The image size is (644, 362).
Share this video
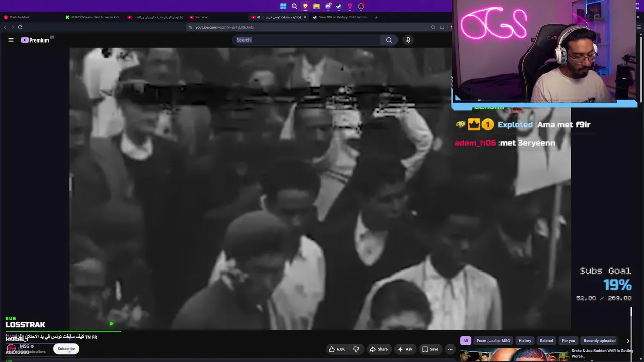pyautogui.click(x=378, y=349)
